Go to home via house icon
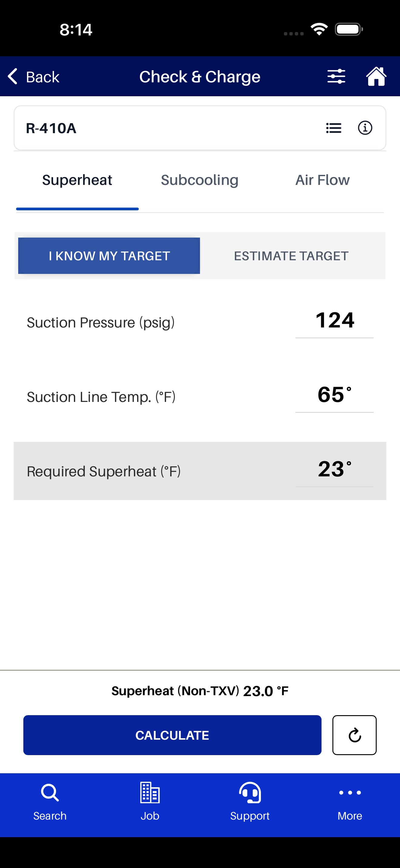 point(376,77)
